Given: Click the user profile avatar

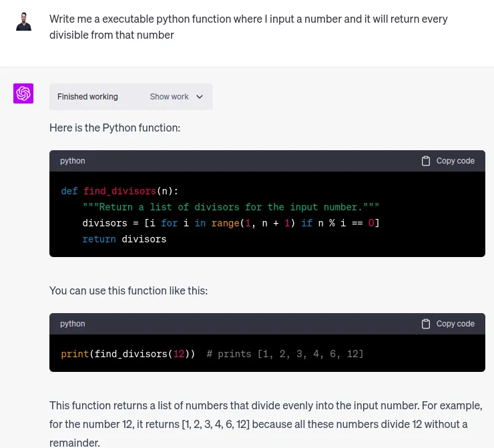Looking at the screenshot, I should click(x=23, y=21).
